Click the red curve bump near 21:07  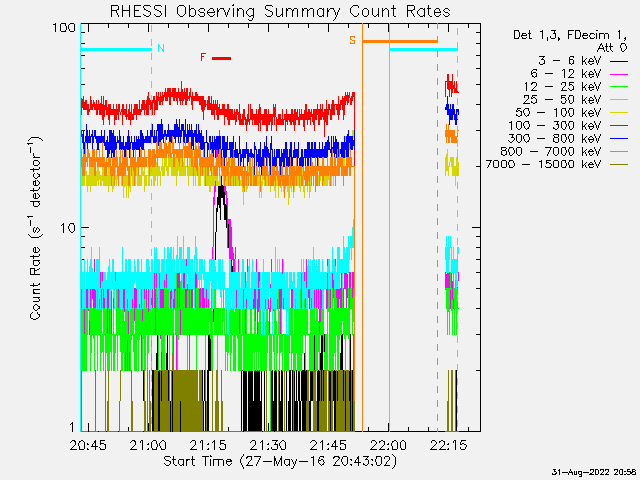(x=178, y=95)
